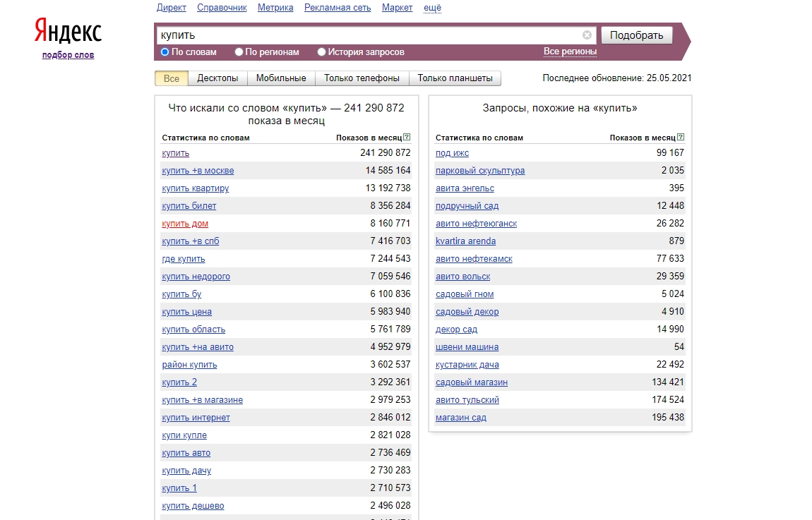The width and height of the screenshot is (812, 520).
Task: Open the купить цена keyword link
Action: pos(186,312)
